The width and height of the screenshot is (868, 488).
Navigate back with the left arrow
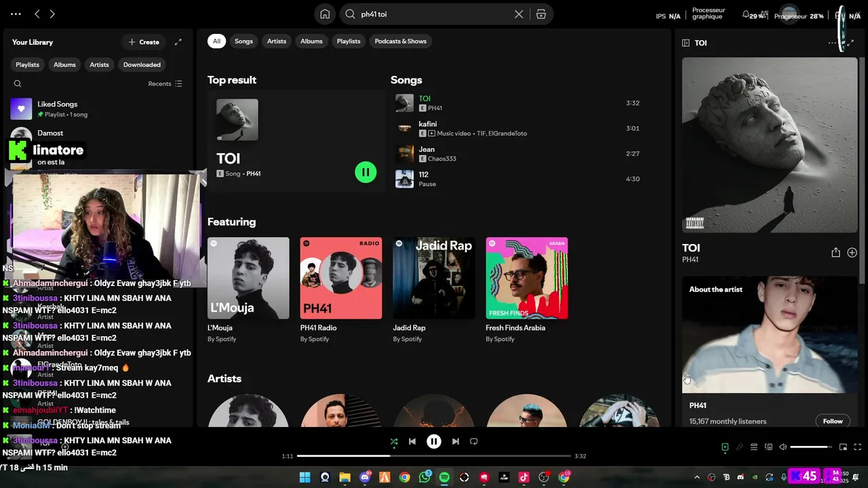click(x=37, y=14)
